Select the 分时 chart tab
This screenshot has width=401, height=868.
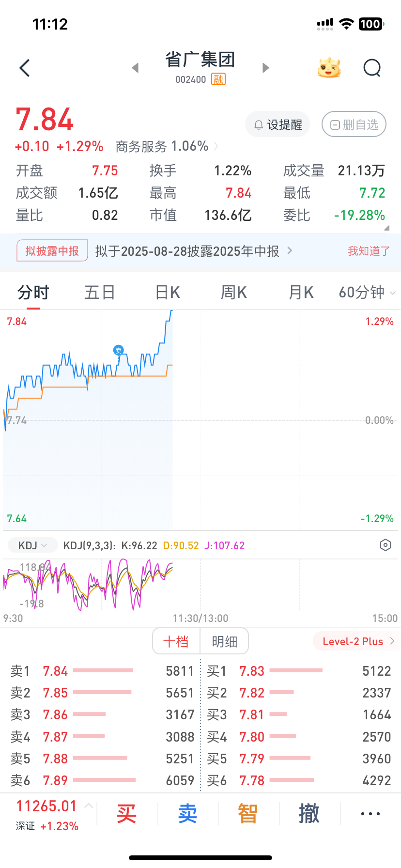tap(33, 293)
